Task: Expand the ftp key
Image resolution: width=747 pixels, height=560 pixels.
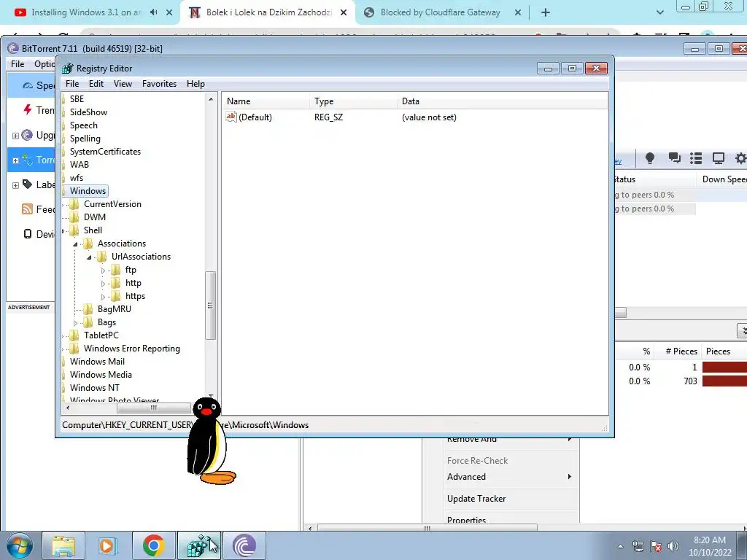Action: 103,271
